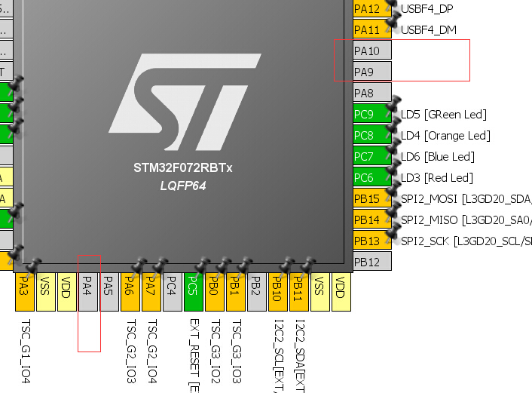Click the TSC_G2_IO4 label

[x=152, y=351]
